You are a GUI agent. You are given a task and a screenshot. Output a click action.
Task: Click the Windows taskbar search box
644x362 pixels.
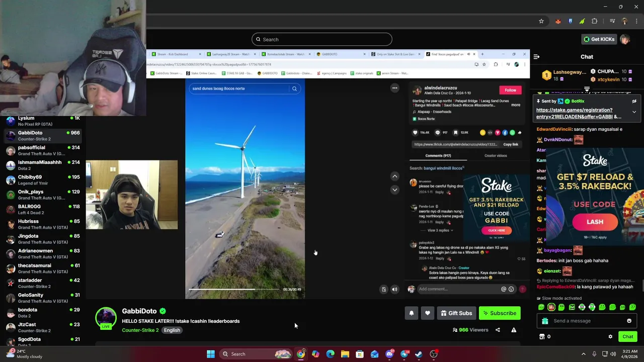[x=257, y=354]
